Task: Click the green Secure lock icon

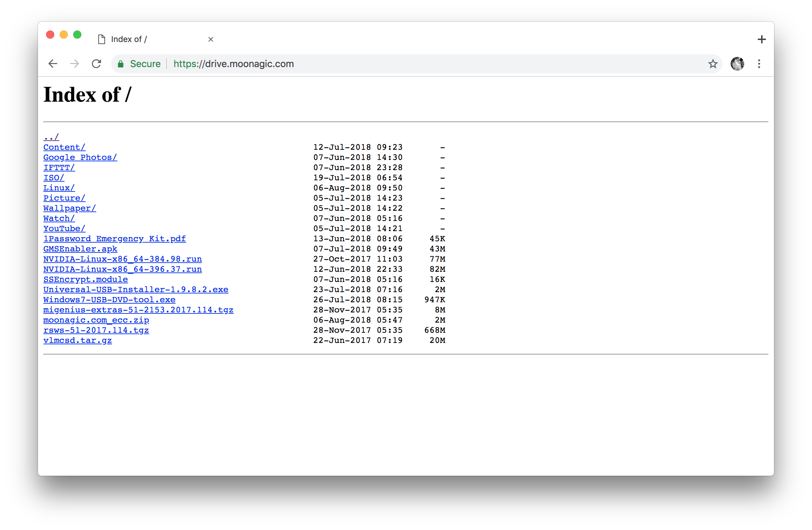Action: 120,64
